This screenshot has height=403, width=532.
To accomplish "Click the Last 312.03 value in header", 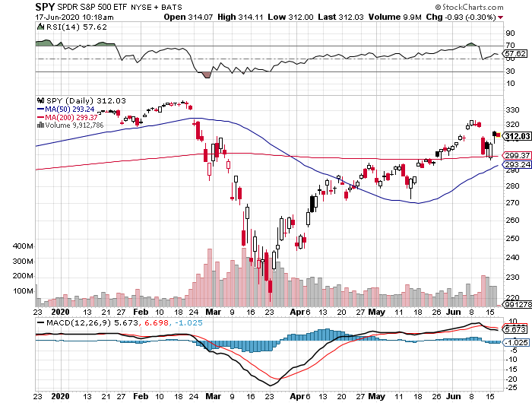I will tap(340, 17).
